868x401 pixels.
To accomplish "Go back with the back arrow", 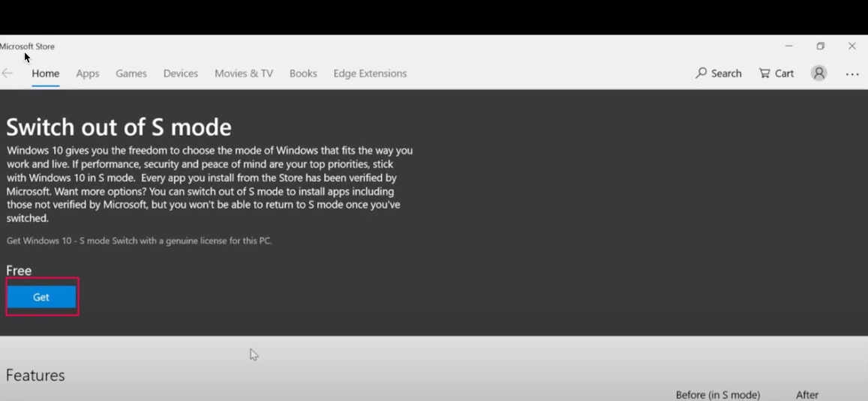I will tap(8, 73).
